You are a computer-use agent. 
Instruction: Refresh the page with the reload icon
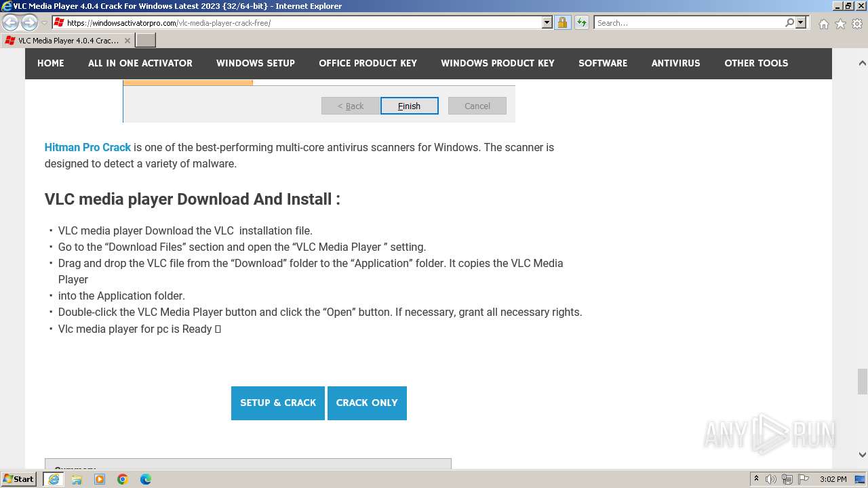pyautogui.click(x=582, y=22)
